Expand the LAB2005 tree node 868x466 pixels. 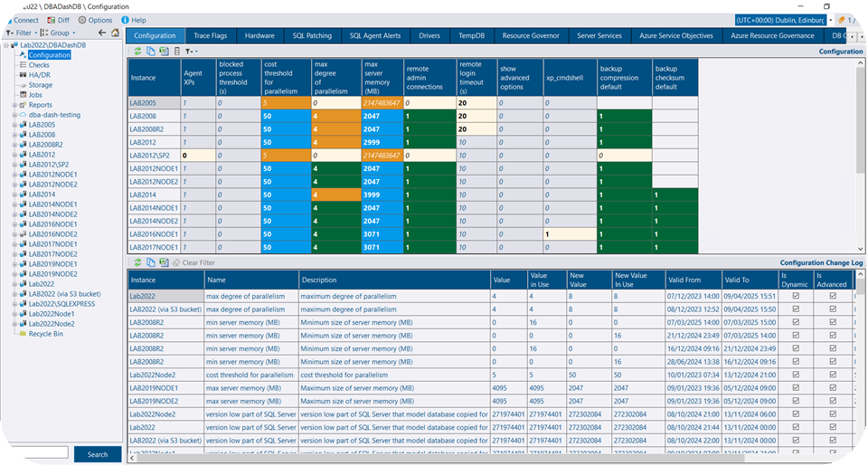[15, 125]
